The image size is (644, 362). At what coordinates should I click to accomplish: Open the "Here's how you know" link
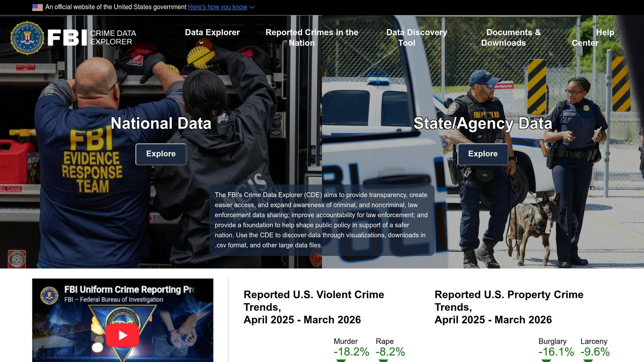pos(218,7)
